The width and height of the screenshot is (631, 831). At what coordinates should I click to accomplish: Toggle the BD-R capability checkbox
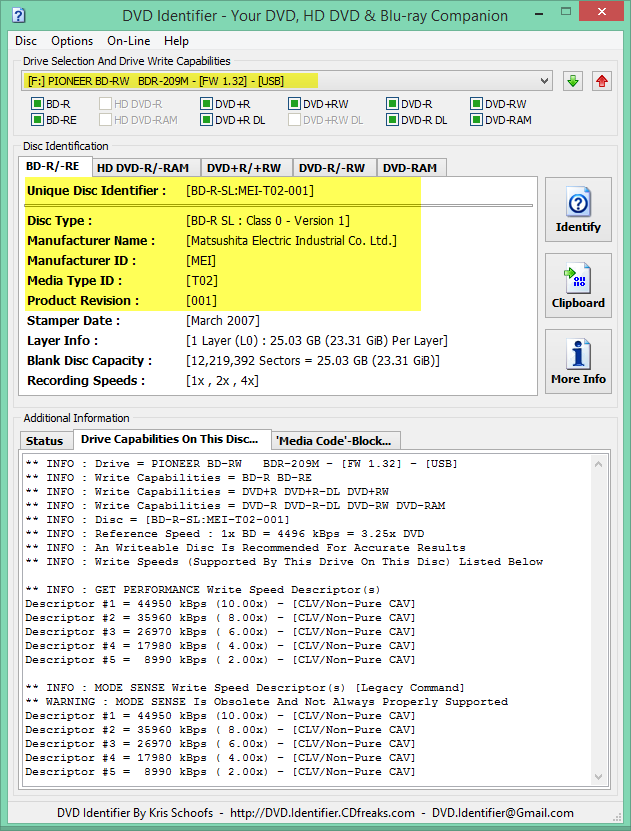coord(37,104)
